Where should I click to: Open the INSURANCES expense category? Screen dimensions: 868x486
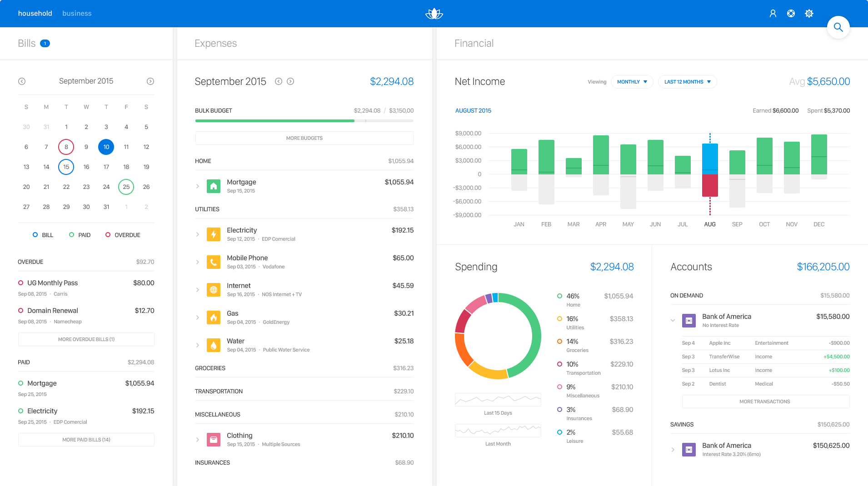tap(304, 463)
